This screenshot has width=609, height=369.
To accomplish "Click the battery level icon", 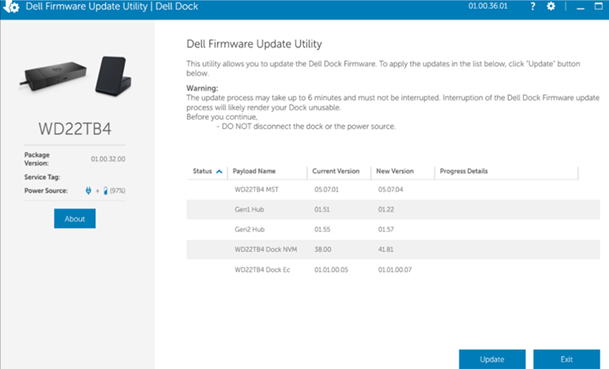I will (105, 191).
